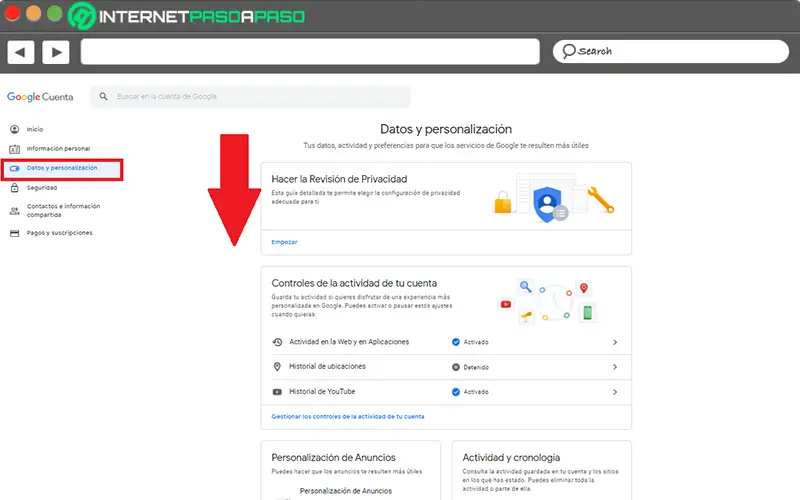This screenshot has height=500, width=800.
Task: Open Contactos e información compartida
Action: point(63,210)
